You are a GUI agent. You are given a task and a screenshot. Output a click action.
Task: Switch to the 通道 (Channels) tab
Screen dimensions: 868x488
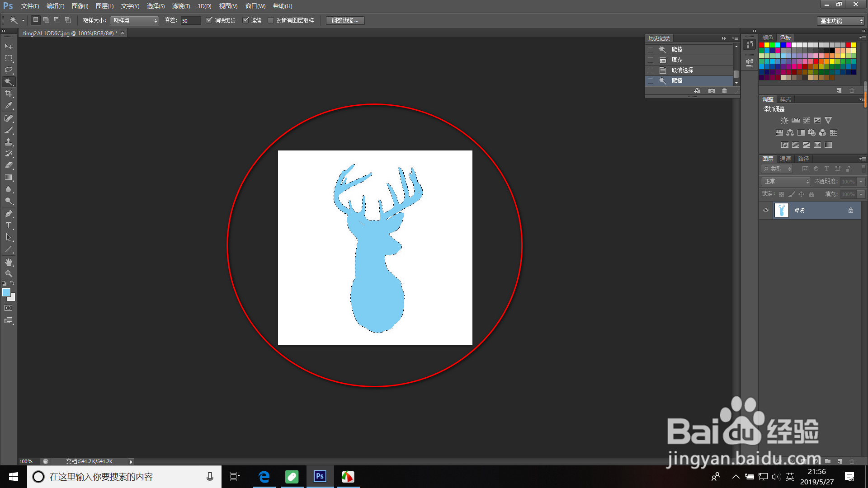[x=785, y=159]
